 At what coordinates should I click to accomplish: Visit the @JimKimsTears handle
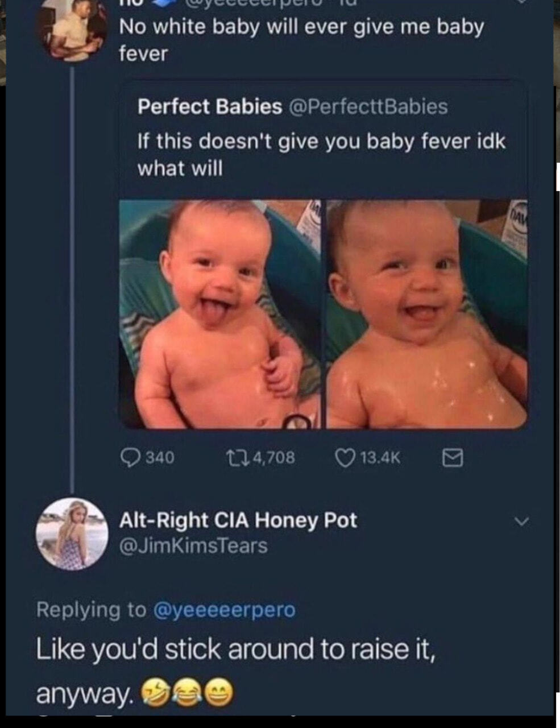tap(193, 546)
